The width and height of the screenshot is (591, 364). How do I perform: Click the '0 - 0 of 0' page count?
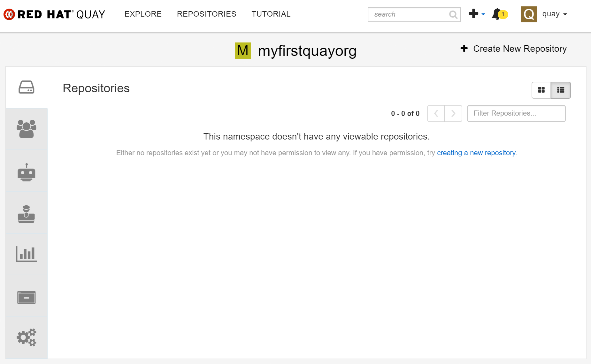click(405, 113)
